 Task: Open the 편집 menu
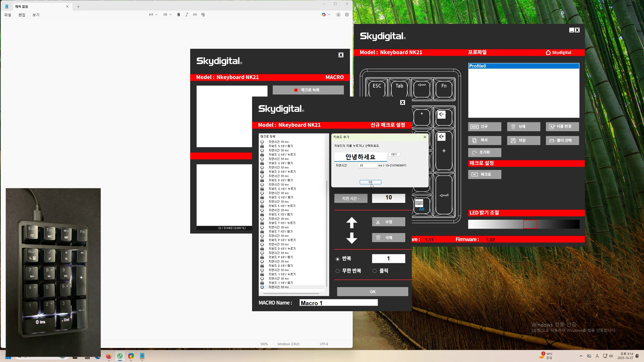point(22,15)
